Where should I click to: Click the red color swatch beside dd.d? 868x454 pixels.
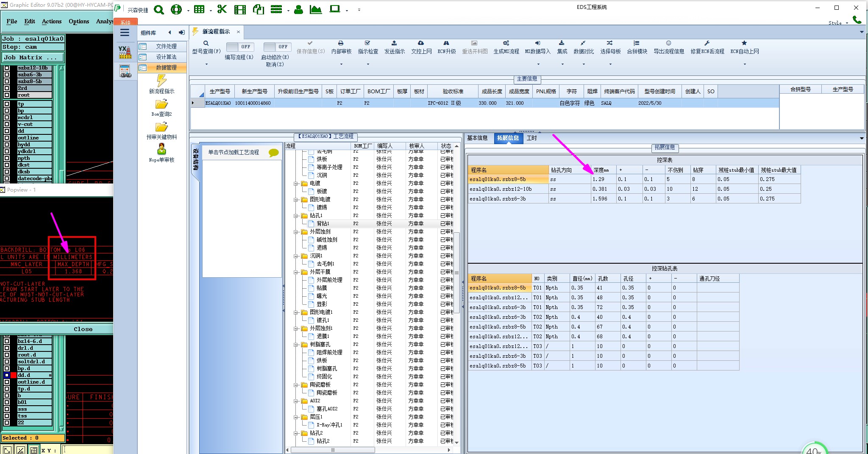click(x=14, y=375)
